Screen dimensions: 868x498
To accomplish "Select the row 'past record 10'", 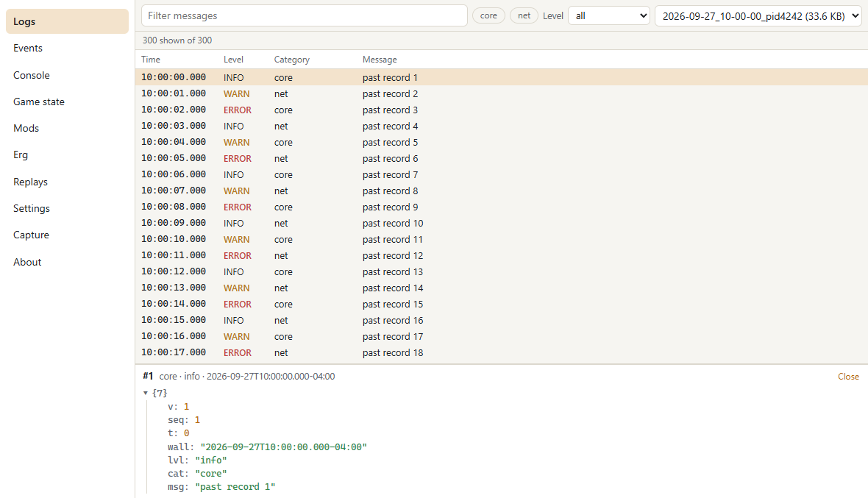I will click(x=502, y=223).
